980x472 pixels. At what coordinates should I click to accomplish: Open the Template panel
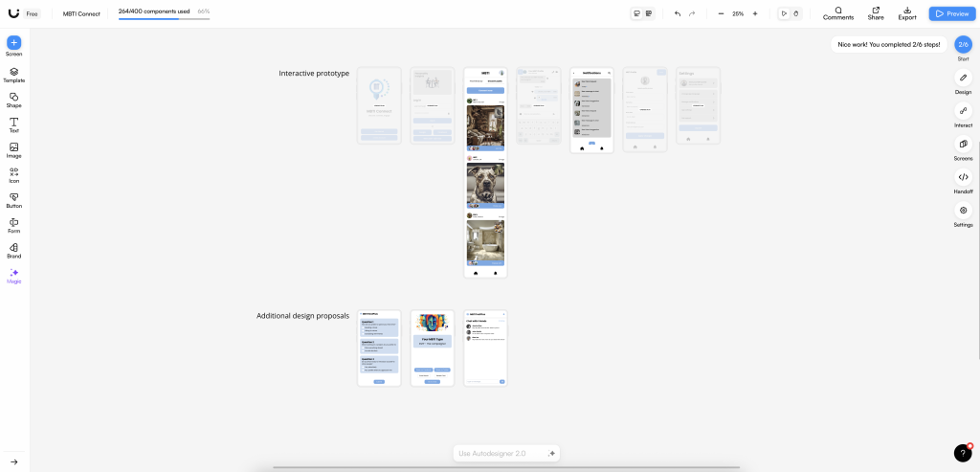(x=13, y=74)
